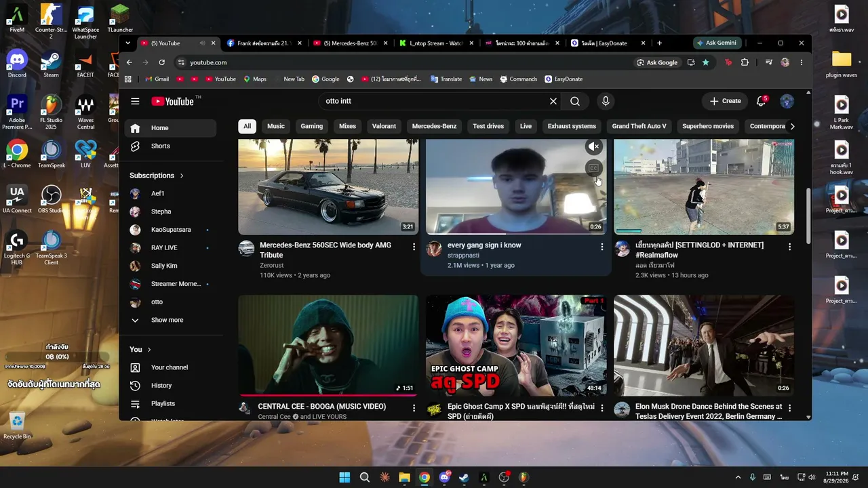The width and height of the screenshot is (868, 488).
Task: Expand the Subscriptions section chevron
Action: click(x=182, y=176)
